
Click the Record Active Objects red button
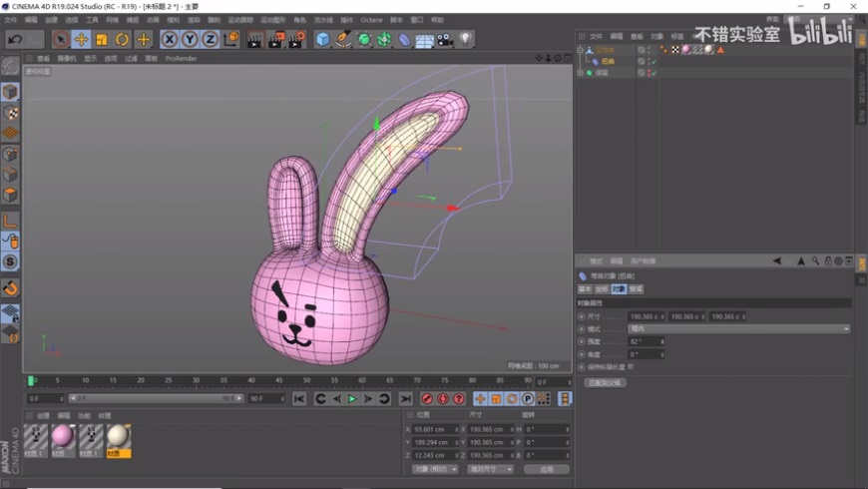[427, 399]
